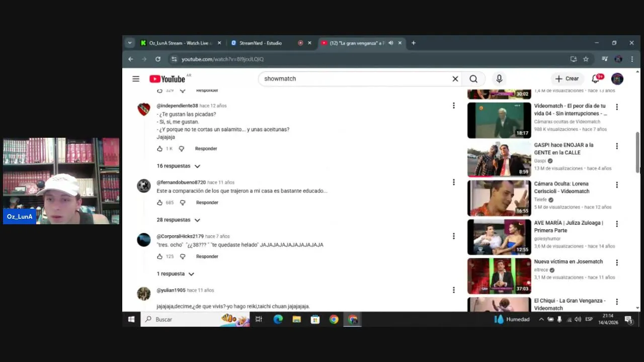
Task: Switch to Oz_LunA Stream tab
Action: coord(180,43)
